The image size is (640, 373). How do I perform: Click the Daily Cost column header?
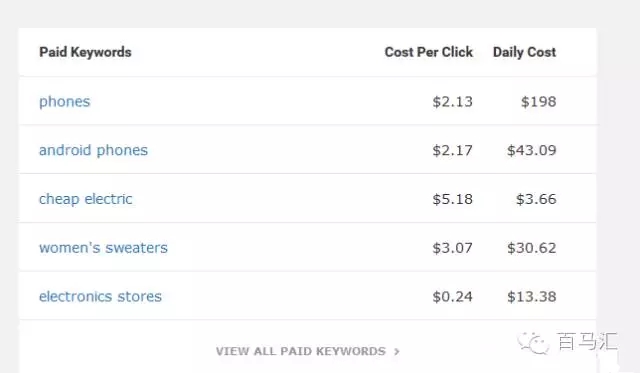point(524,52)
